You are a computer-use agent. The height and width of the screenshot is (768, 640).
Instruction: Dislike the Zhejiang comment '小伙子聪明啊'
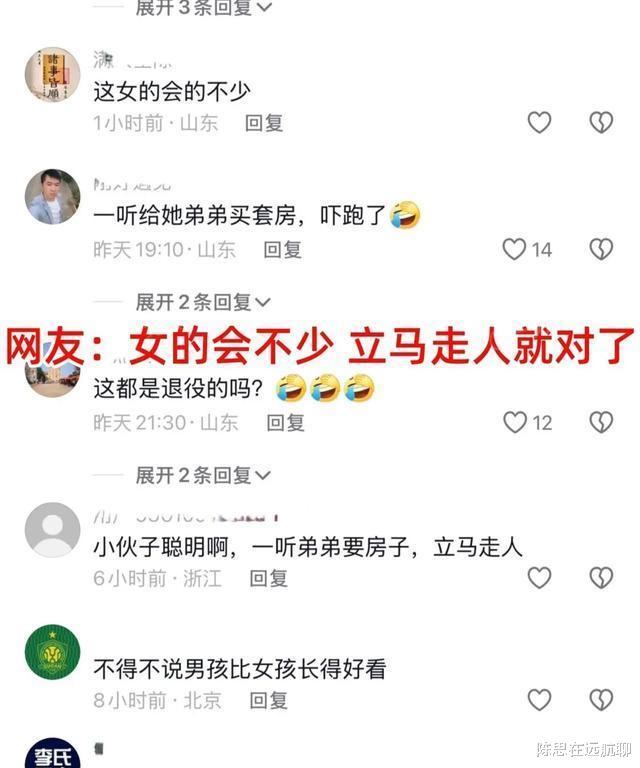601,577
